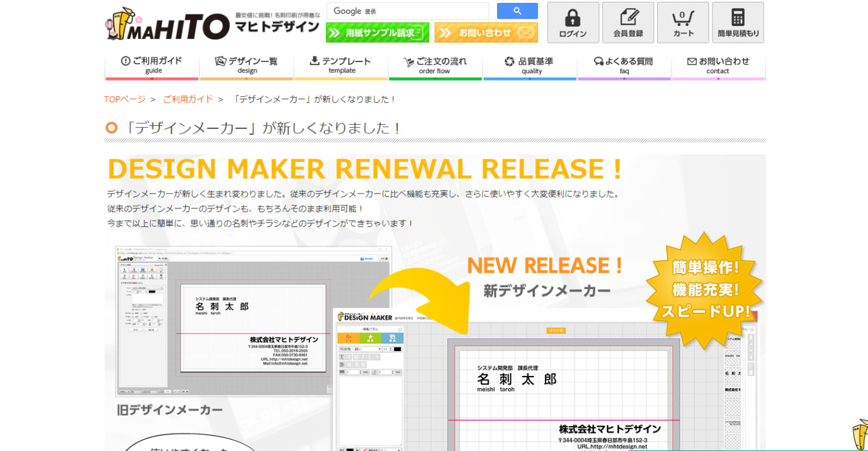Open テンプレート template menu

[340, 65]
